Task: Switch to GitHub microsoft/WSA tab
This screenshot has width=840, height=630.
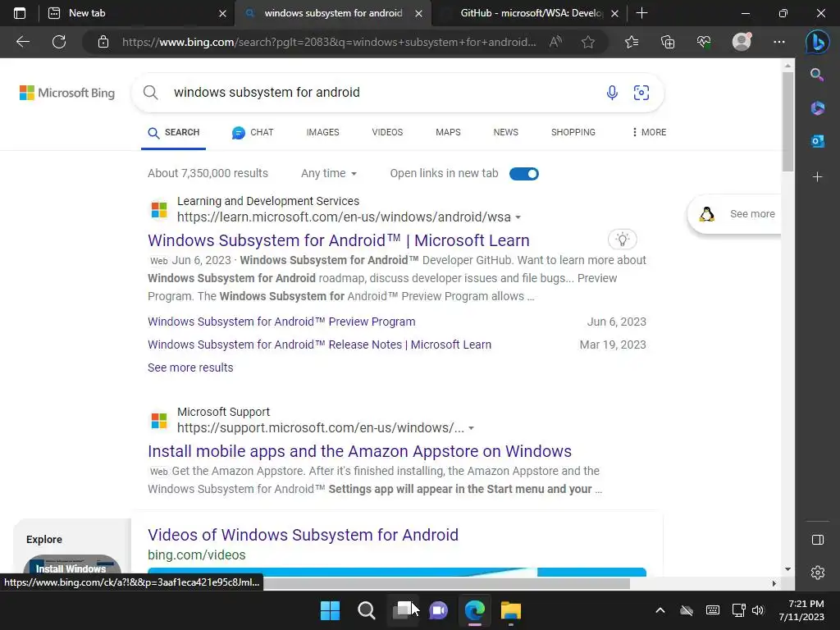Action: point(531,13)
